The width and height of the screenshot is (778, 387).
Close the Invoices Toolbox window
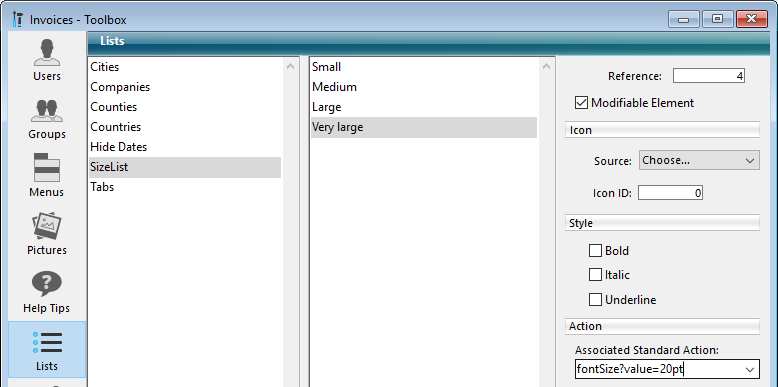pyautogui.click(x=751, y=19)
